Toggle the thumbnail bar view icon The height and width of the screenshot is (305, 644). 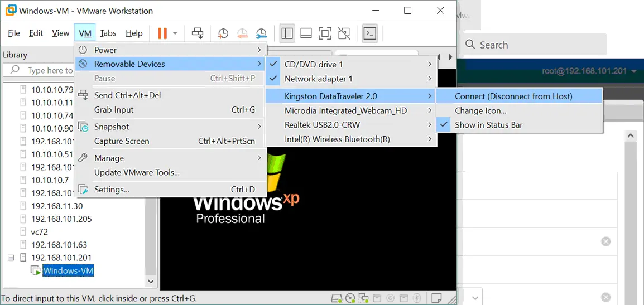(306, 33)
